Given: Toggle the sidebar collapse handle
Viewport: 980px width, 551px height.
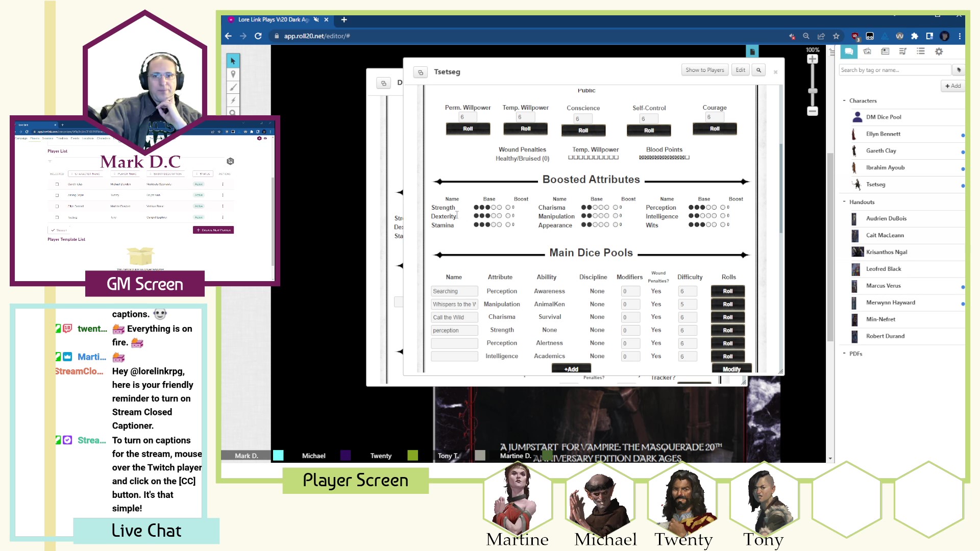Looking at the screenshot, I should click(x=832, y=52).
